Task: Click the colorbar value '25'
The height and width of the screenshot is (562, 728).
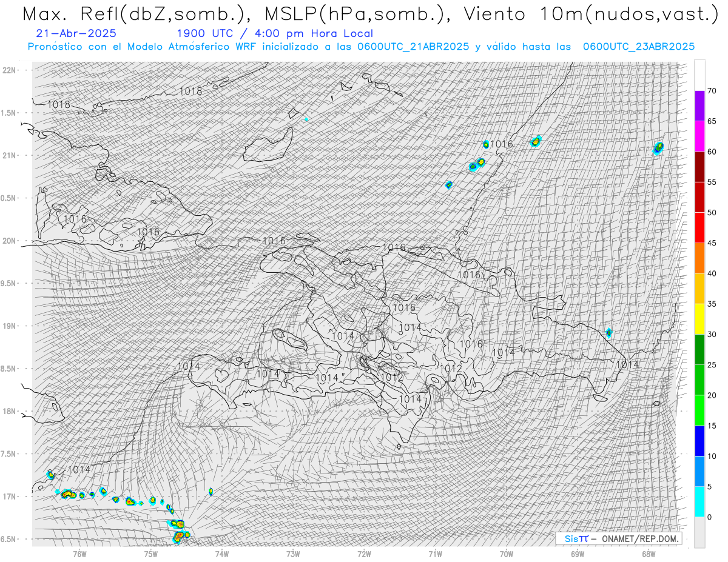Action: [712, 364]
